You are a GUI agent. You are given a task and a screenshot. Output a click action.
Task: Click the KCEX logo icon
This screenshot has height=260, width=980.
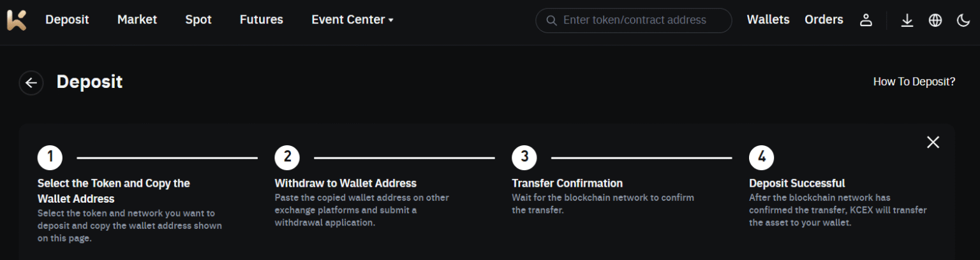tap(17, 20)
